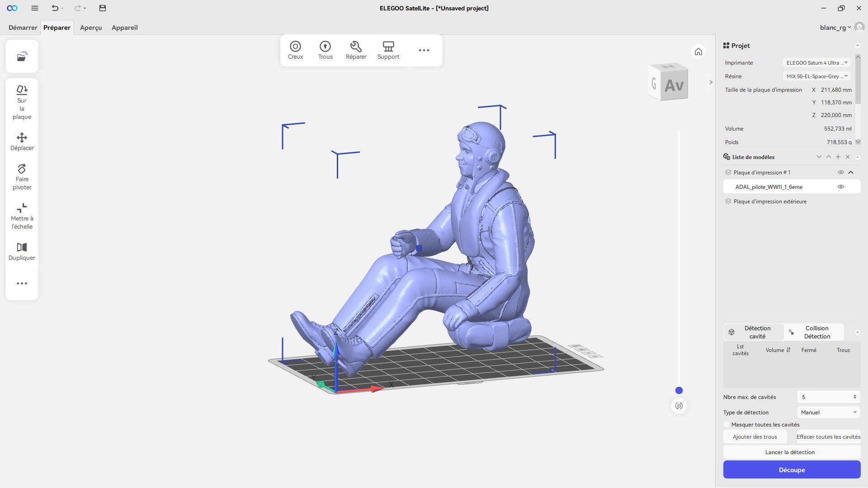This screenshot has height=488, width=868.
Task: Reset view with the home icon
Action: click(x=698, y=52)
